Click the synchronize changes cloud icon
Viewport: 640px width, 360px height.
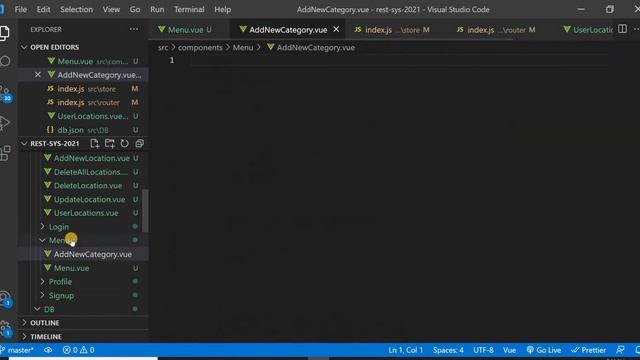48,350
